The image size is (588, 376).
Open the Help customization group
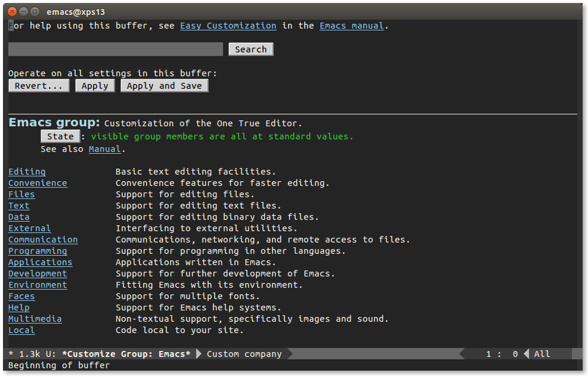pyautogui.click(x=18, y=307)
